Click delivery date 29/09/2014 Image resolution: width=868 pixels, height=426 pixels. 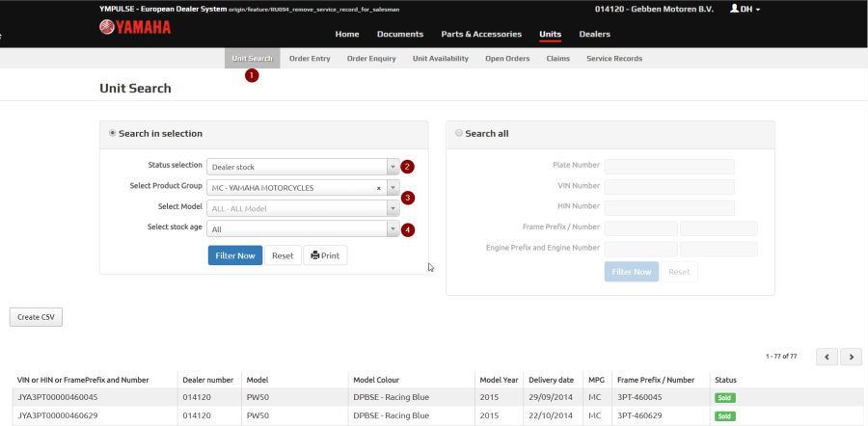tap(551, 397)
